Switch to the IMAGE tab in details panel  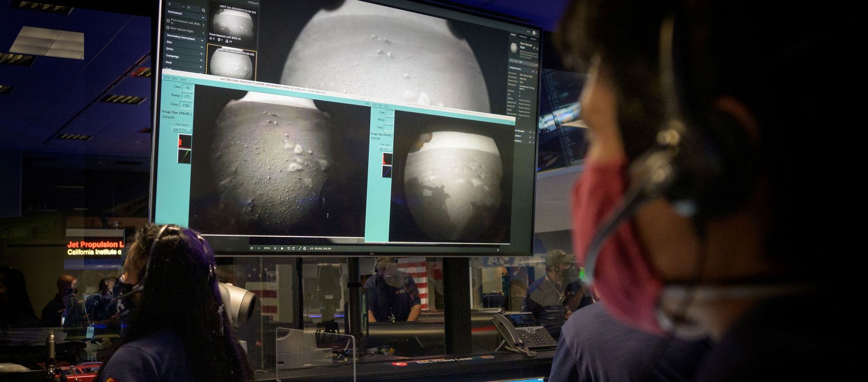[513, 34]
